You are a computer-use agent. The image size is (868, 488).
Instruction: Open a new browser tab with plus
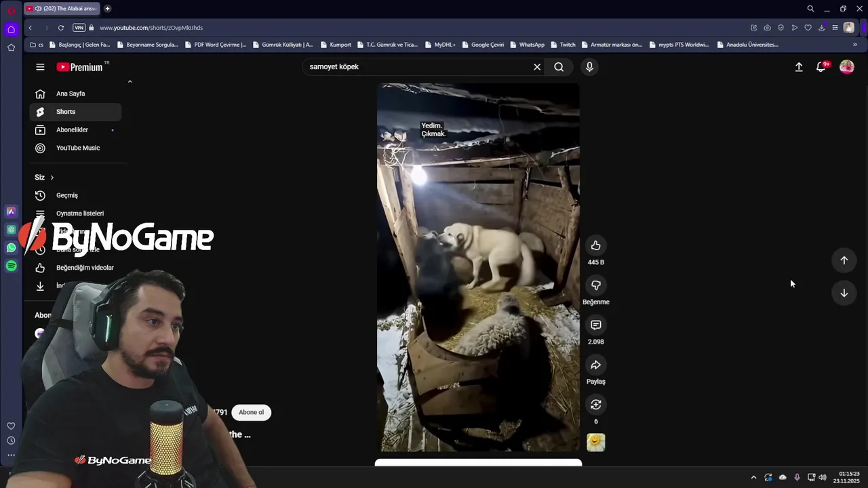pyautogui.click(x=107, y=9)
